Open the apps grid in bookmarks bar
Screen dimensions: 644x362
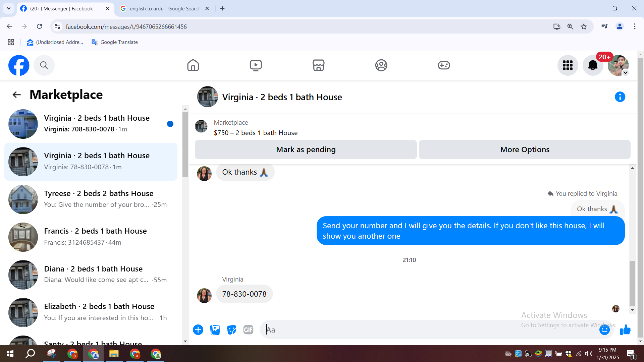(x=11, y=42)
